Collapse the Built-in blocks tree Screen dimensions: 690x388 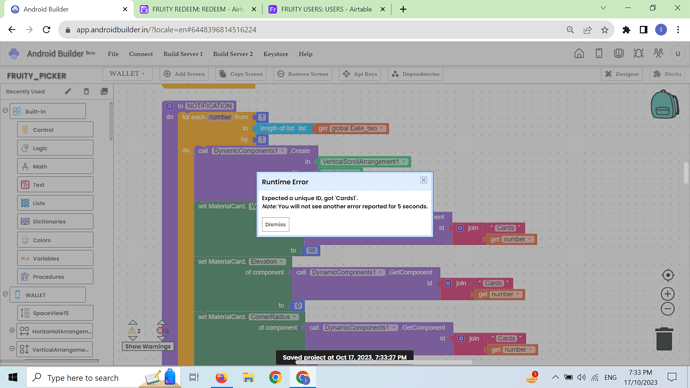click(5, 111)
